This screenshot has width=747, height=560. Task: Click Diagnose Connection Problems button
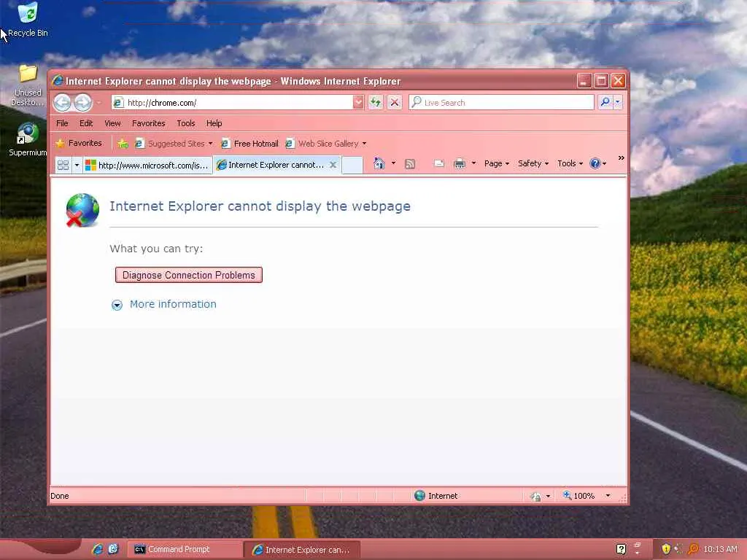pos(189,275)
